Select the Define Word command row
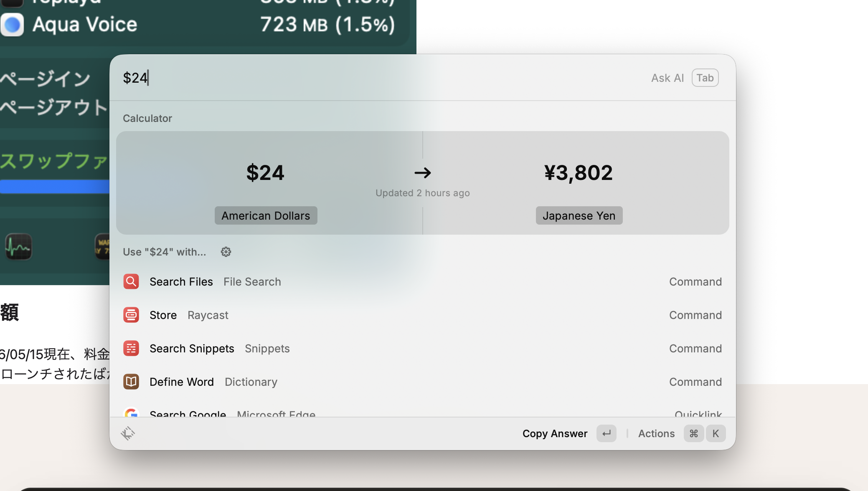 [x=423, y=382]
